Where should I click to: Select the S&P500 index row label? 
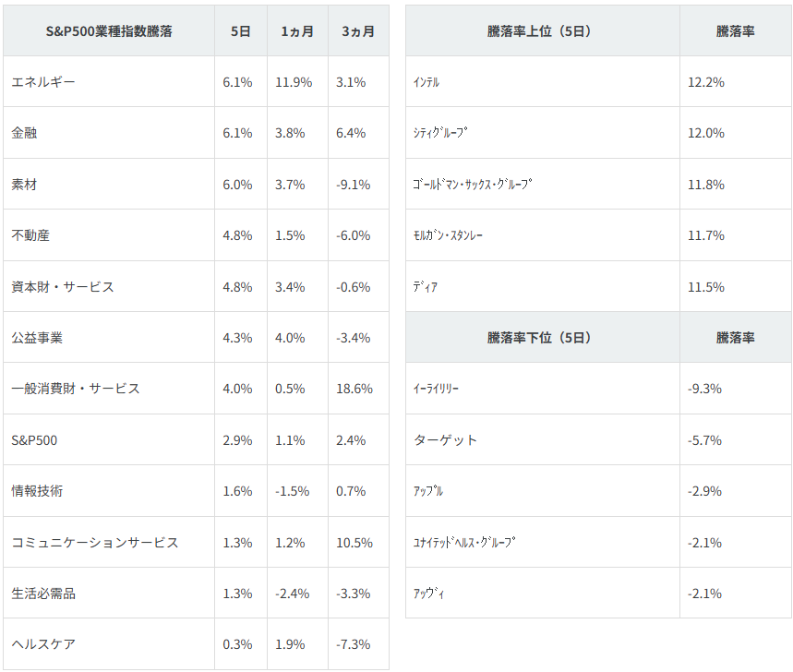pyautogui.click(x=34, y=440)
